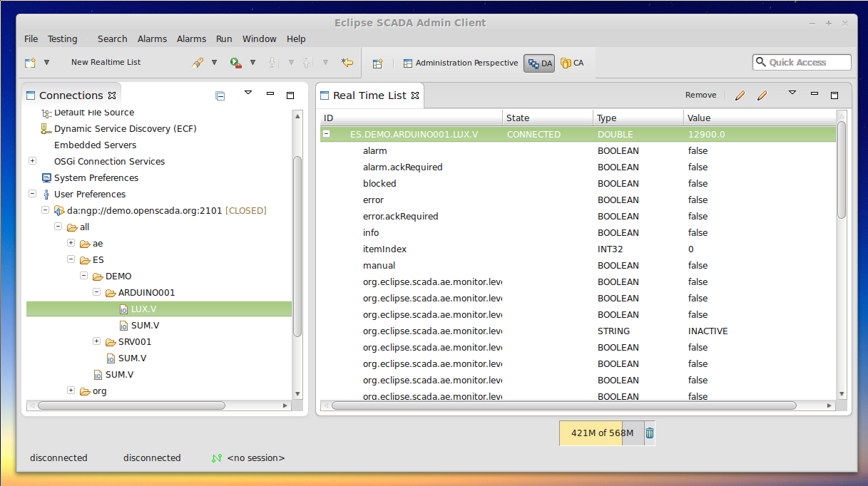
Task: Click the SRV001 folder icon
Action: tap(111, 342)
